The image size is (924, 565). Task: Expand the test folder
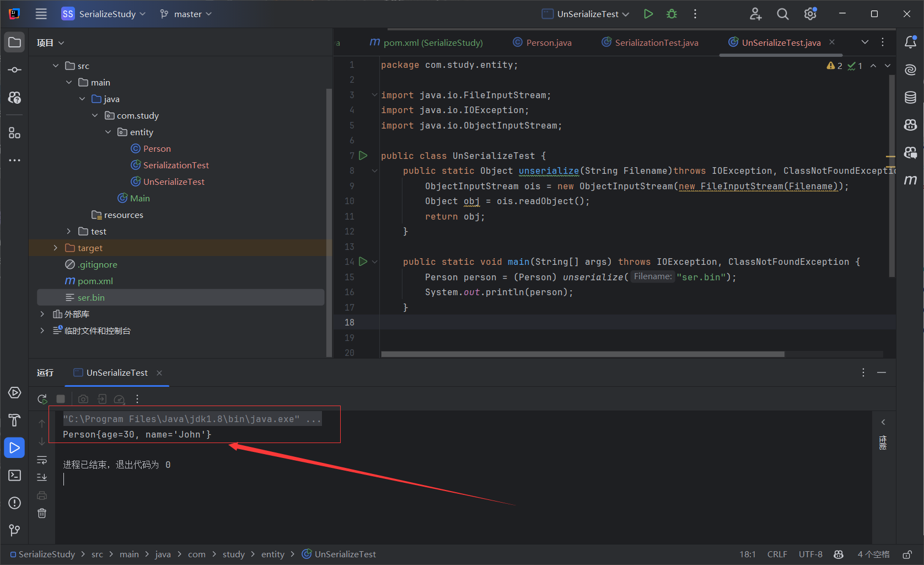coord(69,231)
